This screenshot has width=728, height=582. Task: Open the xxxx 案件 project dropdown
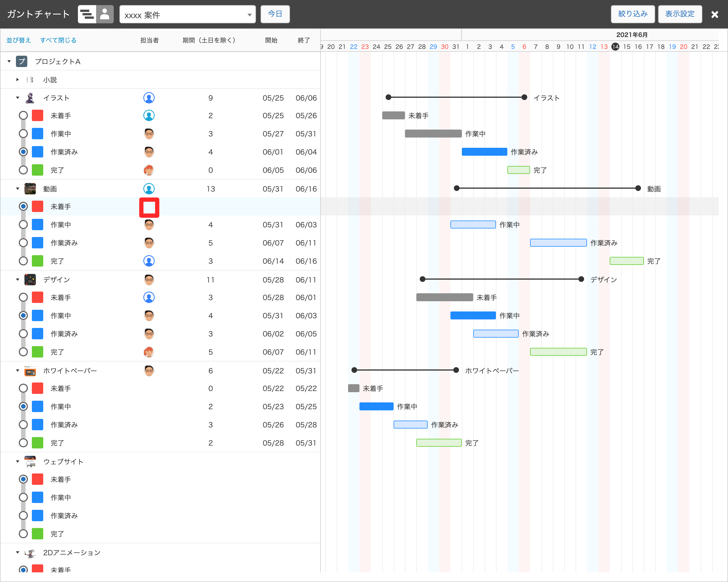(188, 14)
